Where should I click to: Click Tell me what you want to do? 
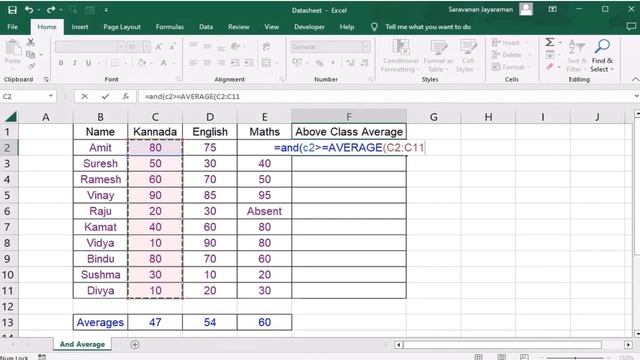coord(428,27)
